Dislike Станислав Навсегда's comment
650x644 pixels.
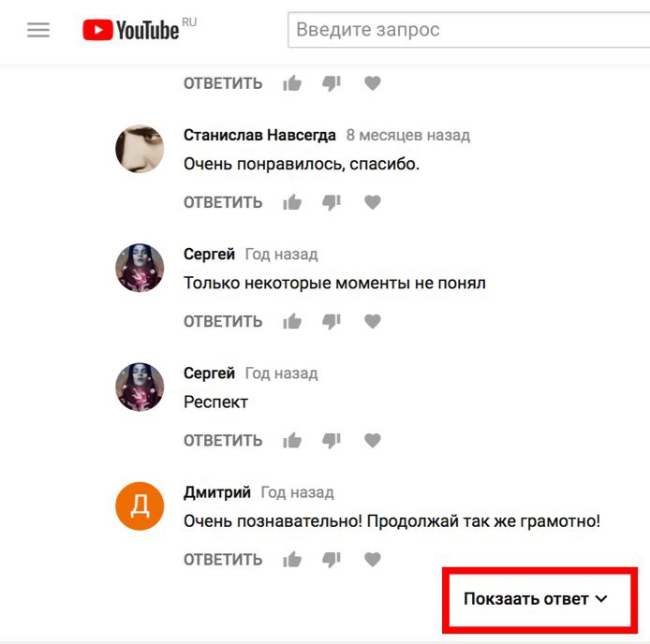[x=332, y=202]
